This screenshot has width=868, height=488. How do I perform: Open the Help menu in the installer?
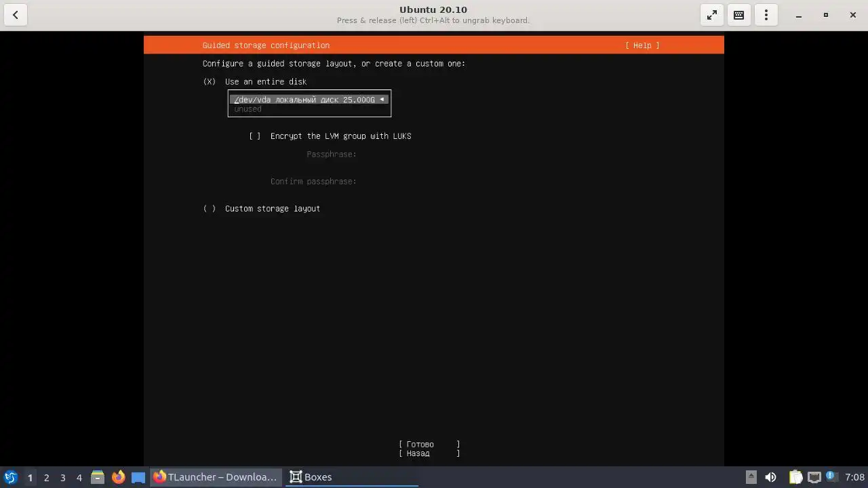[642, 45]
